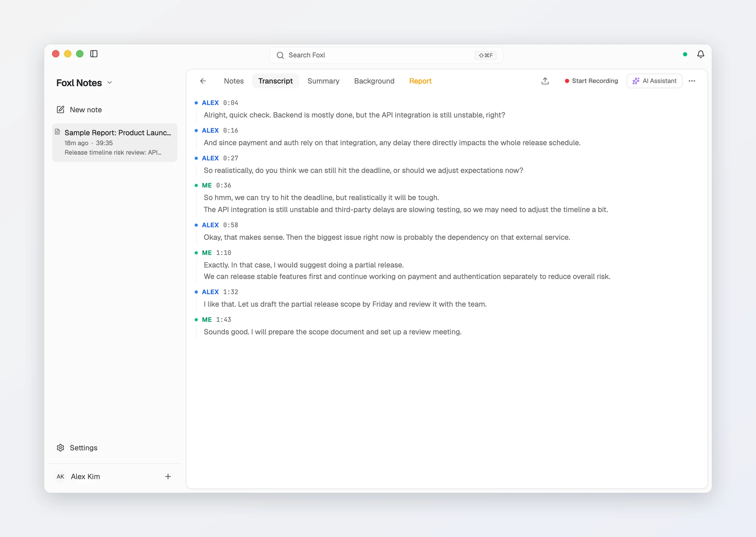Click the New note compose icon
This screenshot has height=537, width=756.
(60, 110)
